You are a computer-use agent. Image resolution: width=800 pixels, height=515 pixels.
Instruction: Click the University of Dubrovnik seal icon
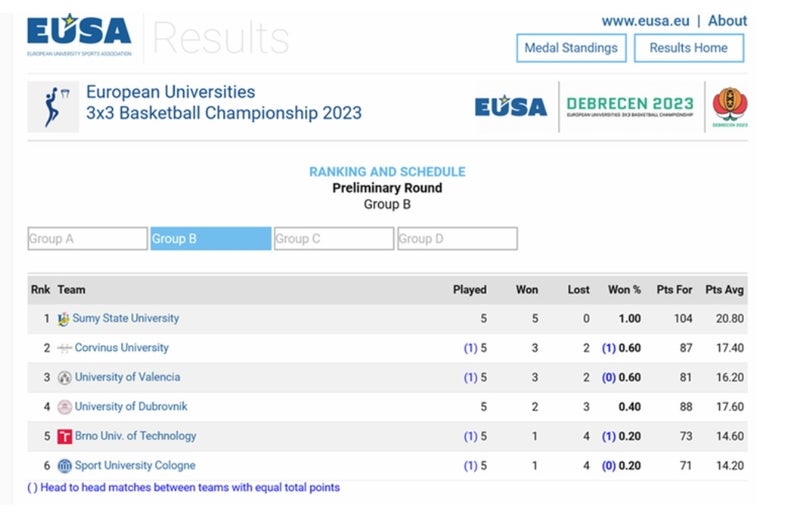click(64, 407)
